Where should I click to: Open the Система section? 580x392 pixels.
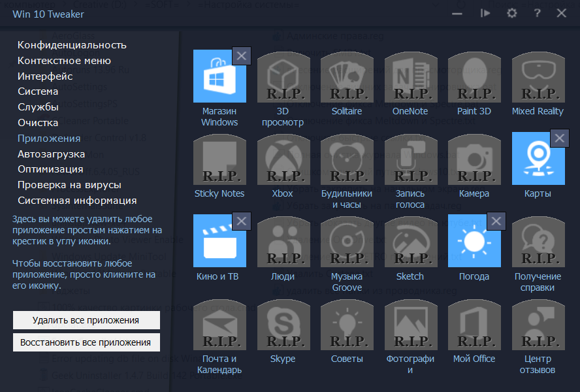pyautogui.click(x=38, y=91)
